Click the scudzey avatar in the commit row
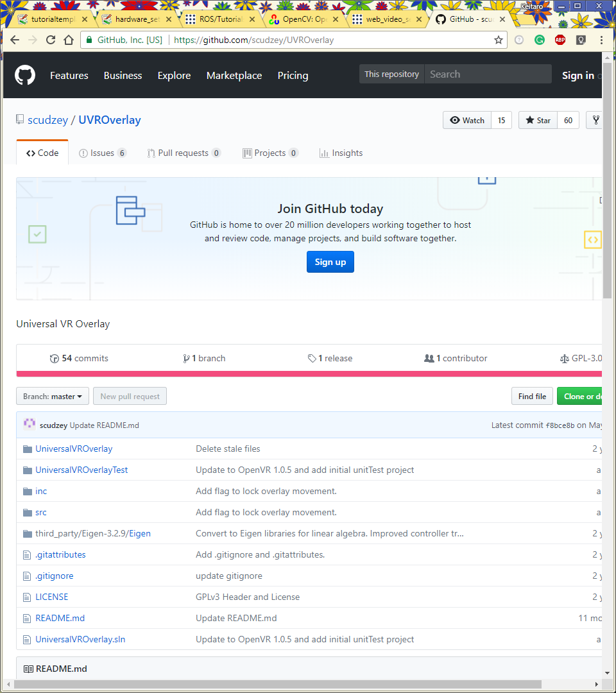Viewport: 616px width, 693px height. pos(29,424)
